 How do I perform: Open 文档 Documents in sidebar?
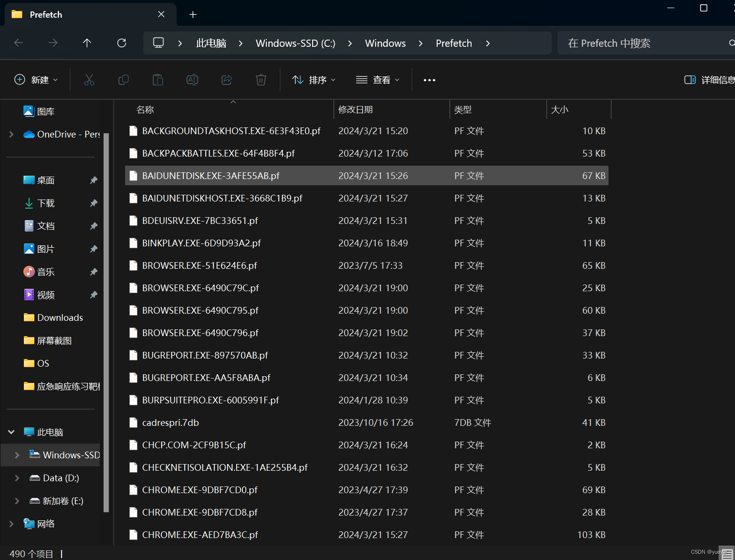point(39,226)
